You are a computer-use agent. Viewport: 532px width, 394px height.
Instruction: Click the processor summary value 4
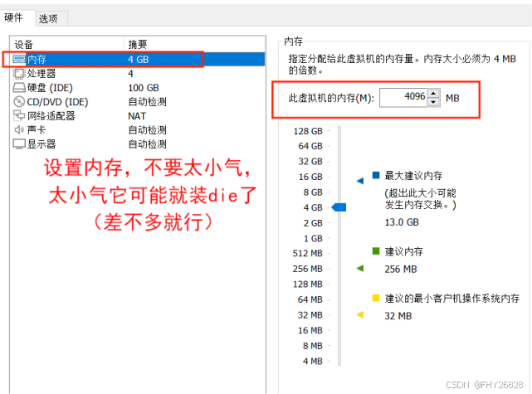(x=130, y=74)
